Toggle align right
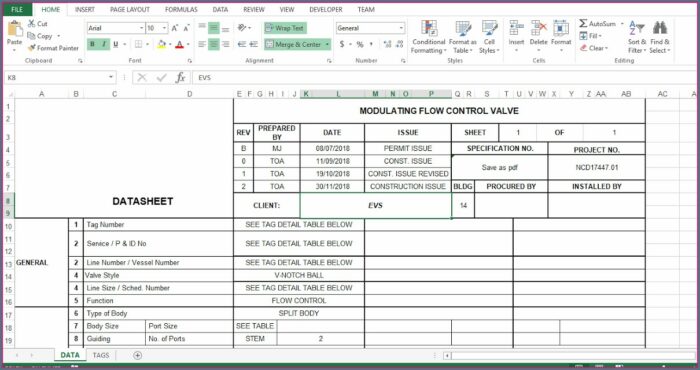This screenshot has width=700, height=370. (x=226, y=44)
